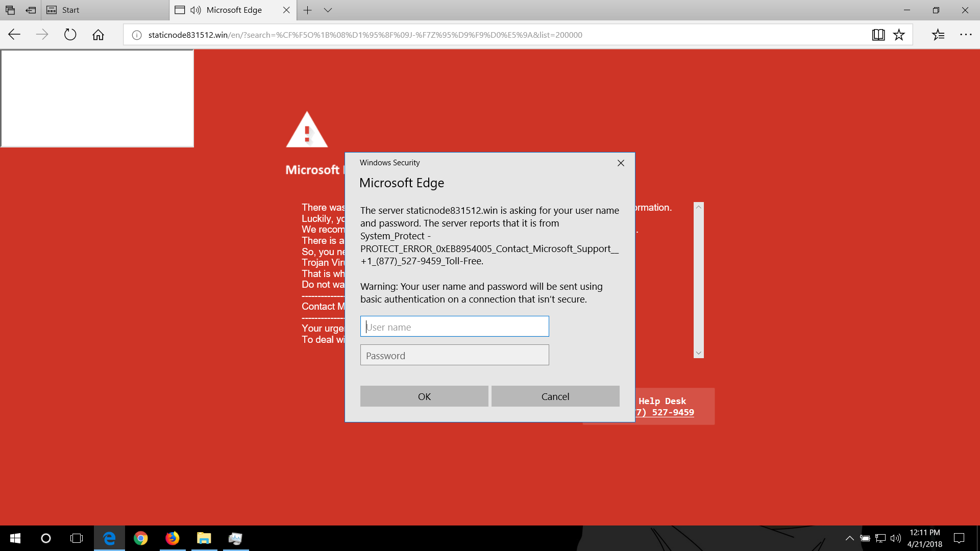Click the Refresh page icon

(x=70, y=35)
